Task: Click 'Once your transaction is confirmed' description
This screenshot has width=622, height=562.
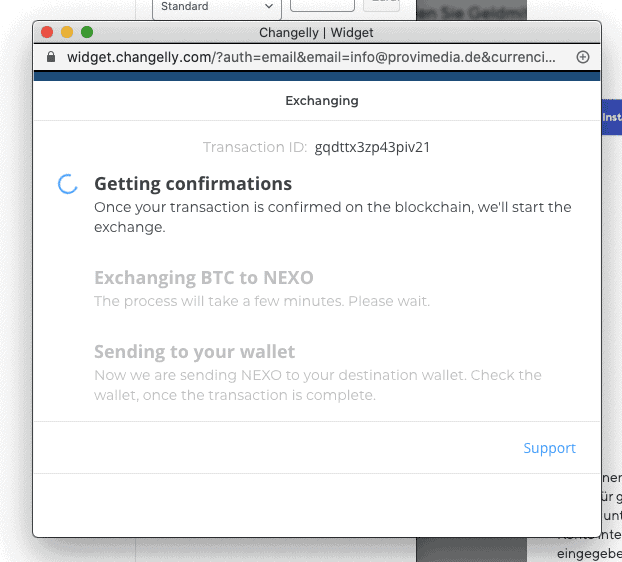Action: (332, 217)
